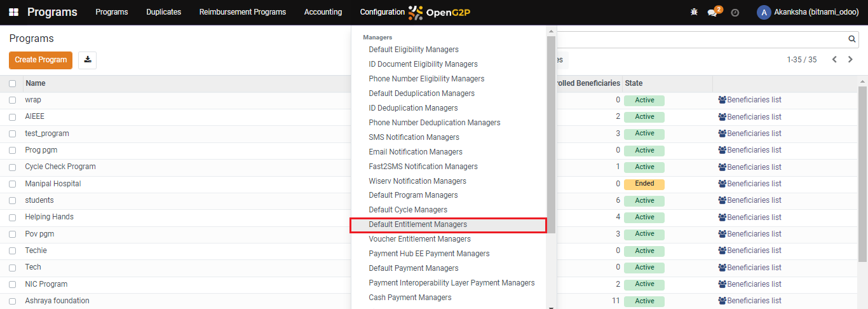Open the activities clock icon
Screen dimensions: 868x309
735,12
